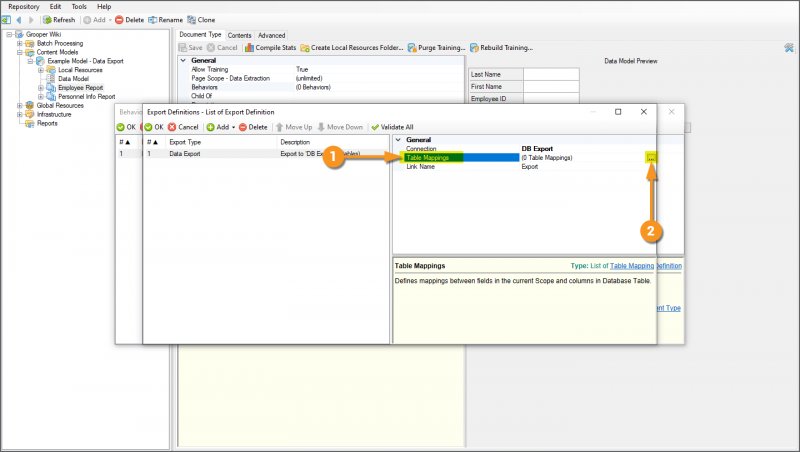Open the Help menu
800x452 pixels.
(104, 7)
